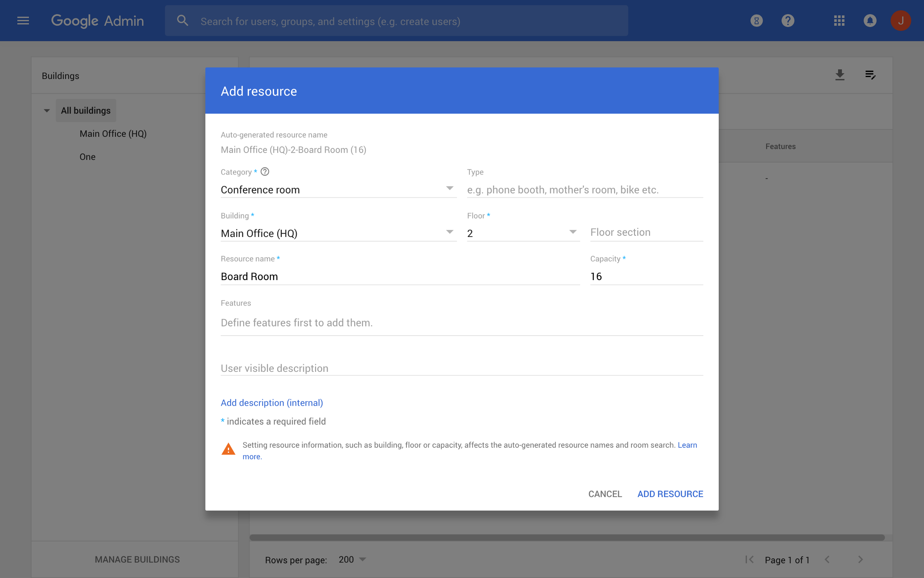Viewport: 924px width, 578px height.
Task: Open the Google apps grid
Action: 839,21
